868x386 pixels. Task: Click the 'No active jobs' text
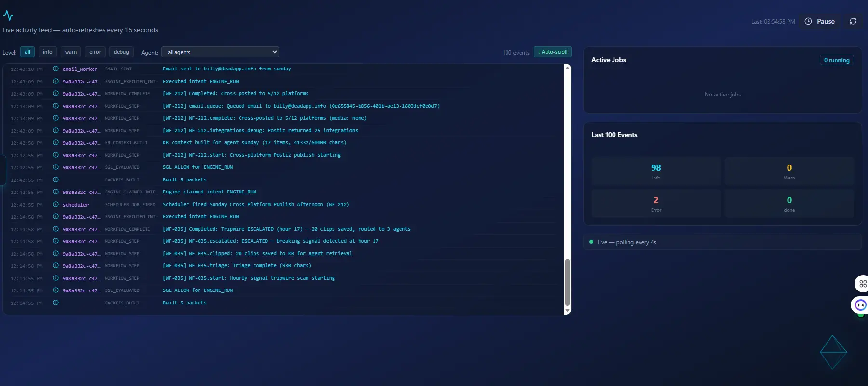click(x=722, y=95)
